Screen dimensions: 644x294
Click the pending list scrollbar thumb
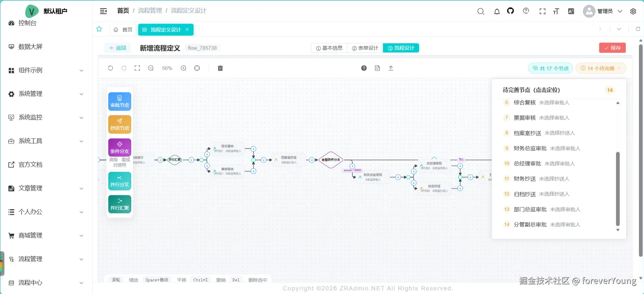[618, 189]
